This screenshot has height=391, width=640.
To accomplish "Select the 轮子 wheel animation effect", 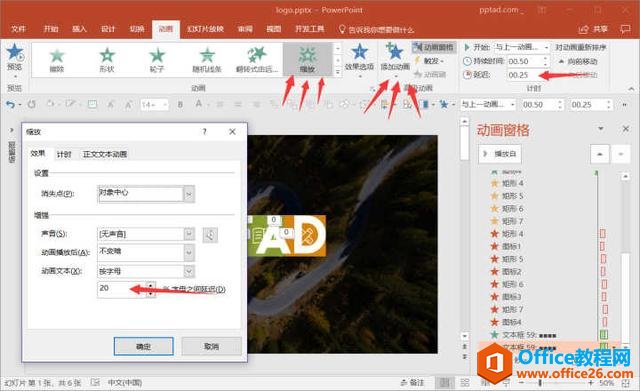I will pos(157,60).
